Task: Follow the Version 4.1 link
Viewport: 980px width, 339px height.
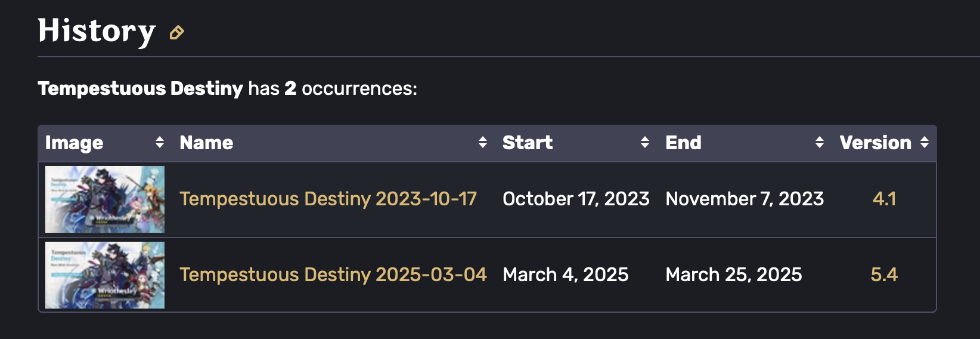Action: 885,199
